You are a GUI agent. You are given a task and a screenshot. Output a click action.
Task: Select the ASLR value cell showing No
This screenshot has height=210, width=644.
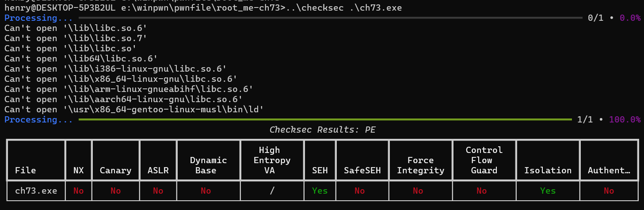pos(158,191)
